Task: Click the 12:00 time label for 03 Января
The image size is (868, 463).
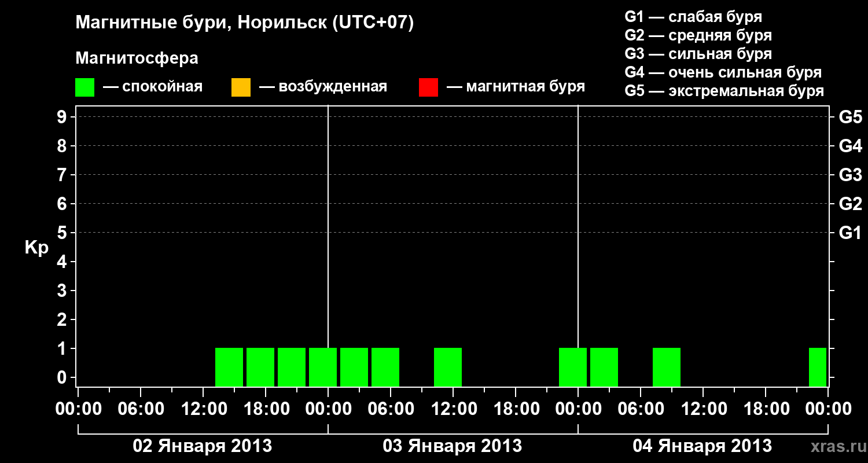Action: tap(453, 409)
